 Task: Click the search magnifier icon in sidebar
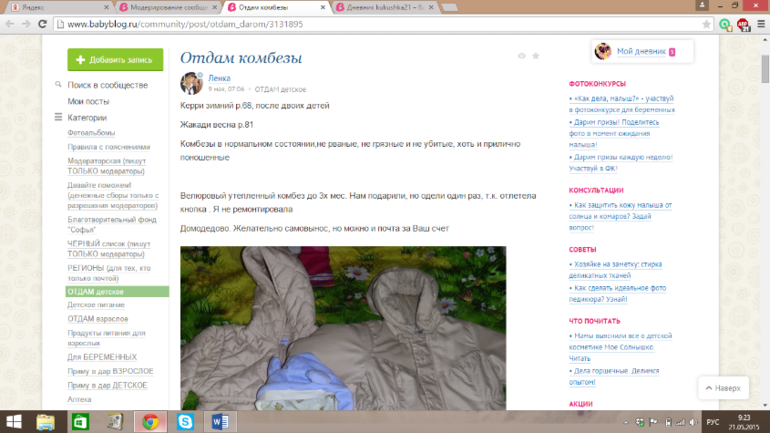[x=58, y=86]
